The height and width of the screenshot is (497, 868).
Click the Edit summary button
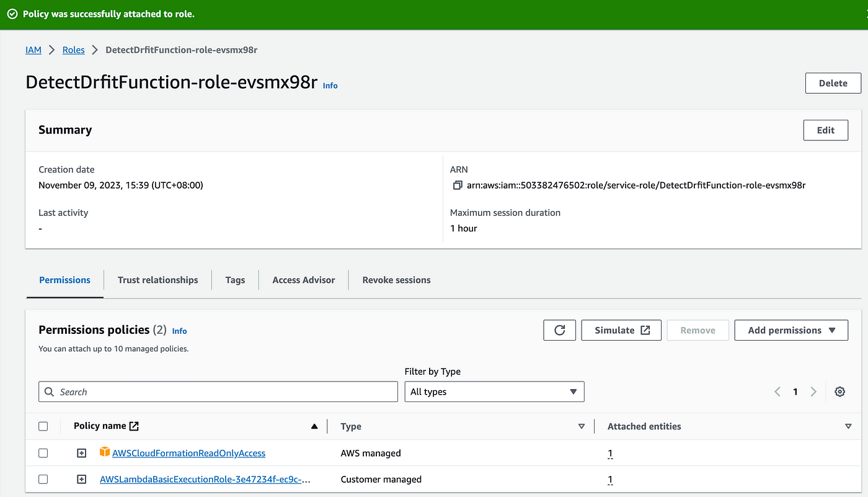point(826,130)
